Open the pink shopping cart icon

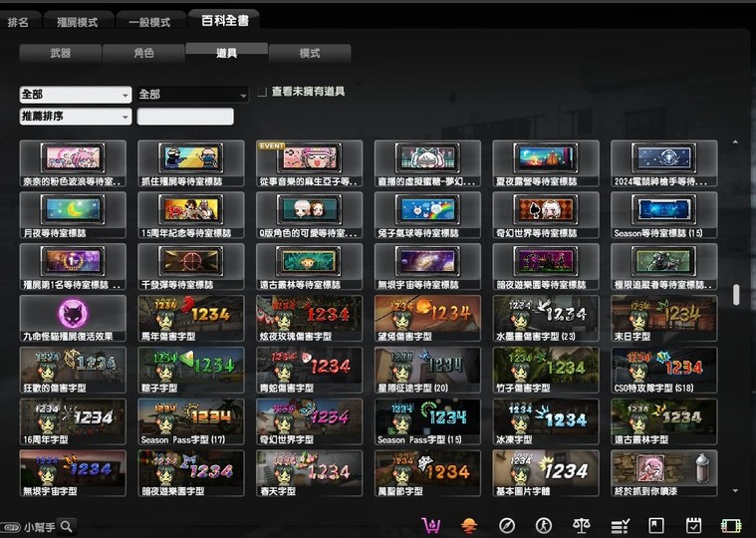pyautogui.click(x=431, y=525)
